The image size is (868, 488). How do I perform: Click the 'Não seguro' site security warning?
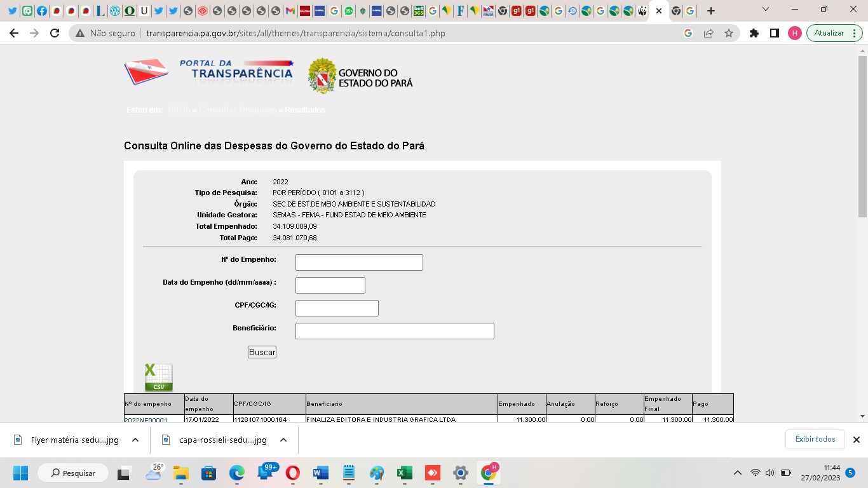click(x=105, y=33)
